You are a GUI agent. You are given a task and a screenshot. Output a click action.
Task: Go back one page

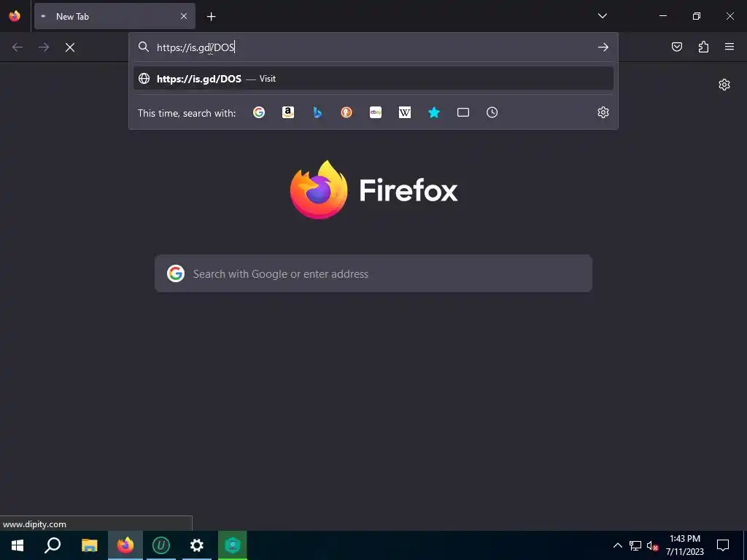[18, 47]
